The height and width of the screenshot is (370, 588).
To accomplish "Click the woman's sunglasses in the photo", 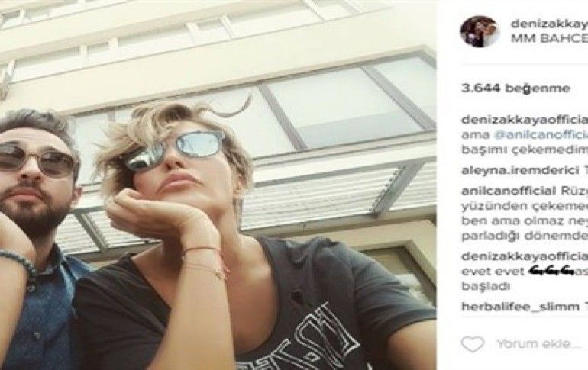I will pos(175,149).
